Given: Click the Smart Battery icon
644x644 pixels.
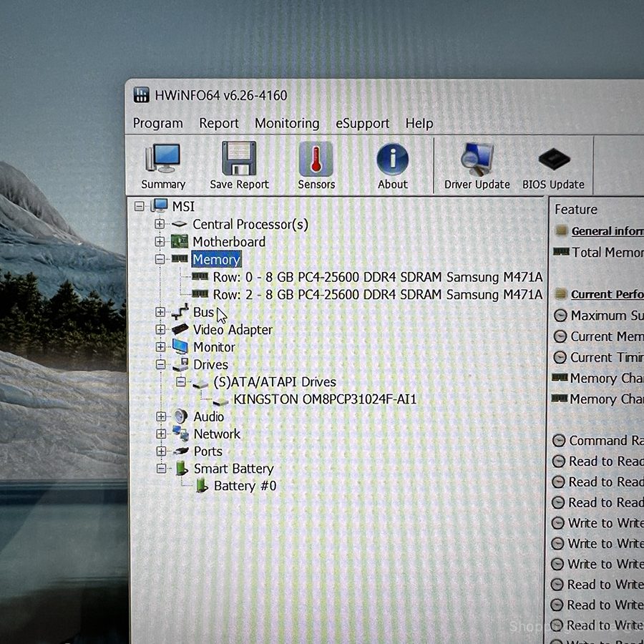Looking at the screenshot, I should [182, 468].
